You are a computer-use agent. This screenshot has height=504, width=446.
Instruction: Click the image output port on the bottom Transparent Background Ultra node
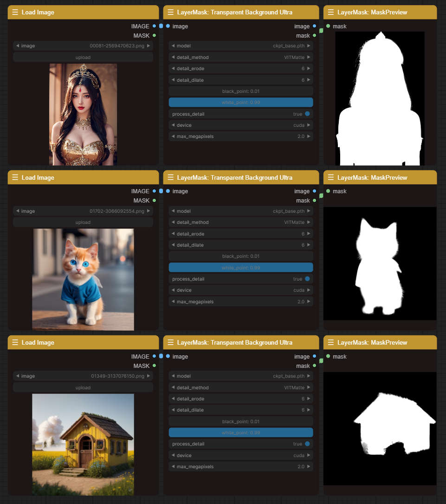(314, 357)
